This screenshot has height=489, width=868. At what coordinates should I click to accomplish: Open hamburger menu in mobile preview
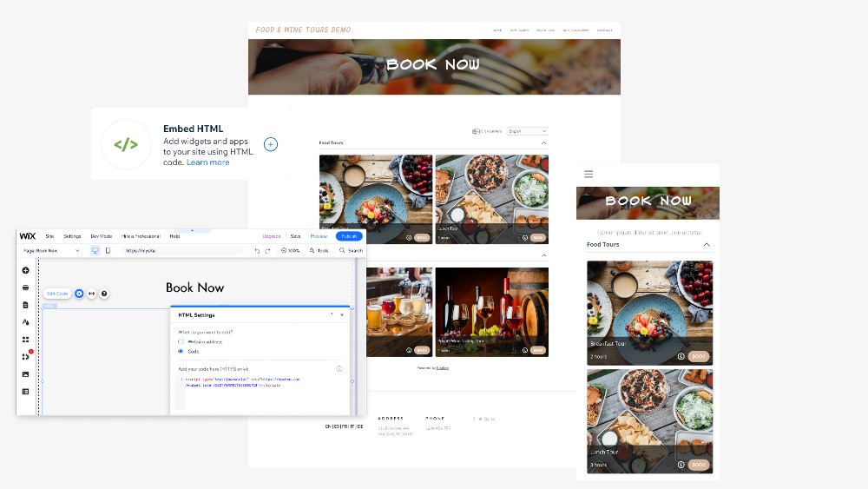589,175
